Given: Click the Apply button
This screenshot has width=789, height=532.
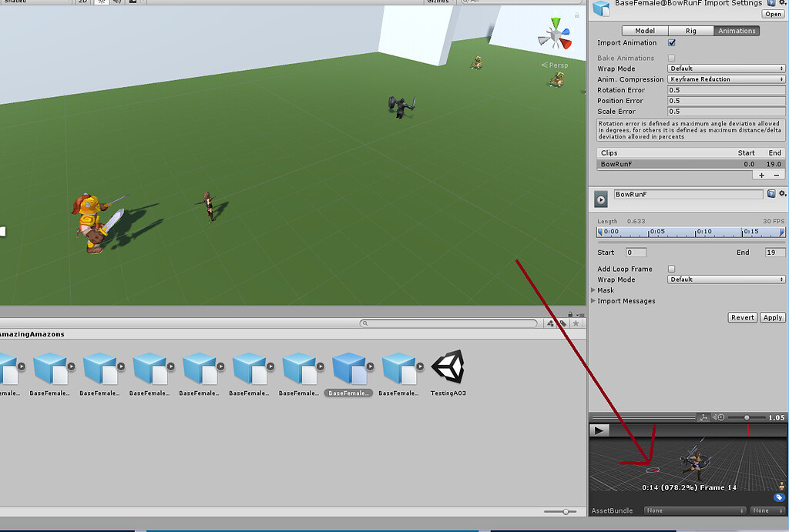Looking at the screenshot, I should pos(772,317).
